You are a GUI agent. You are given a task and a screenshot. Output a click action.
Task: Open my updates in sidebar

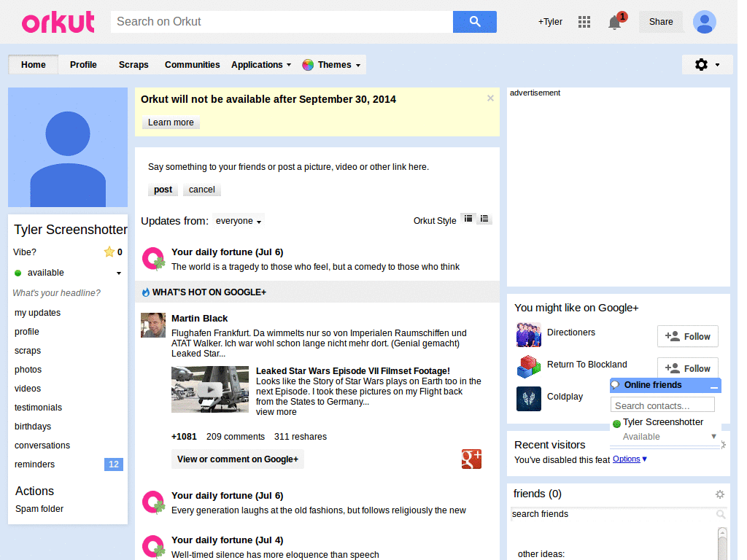(38, 313)
